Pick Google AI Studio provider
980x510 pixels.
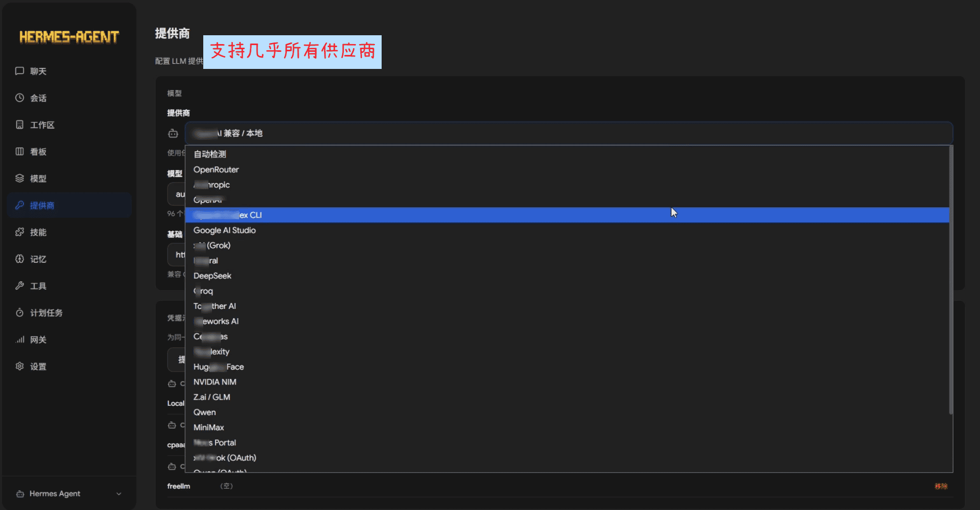pos(567,230)
